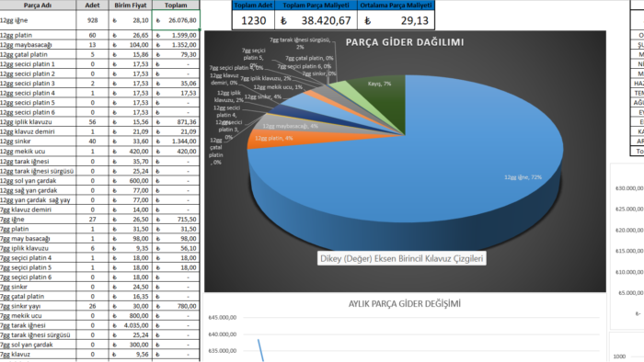Click the ₺45.000,00 axis label
The width and height of the screenshot is (644, 362).
[x=223, y=317]
